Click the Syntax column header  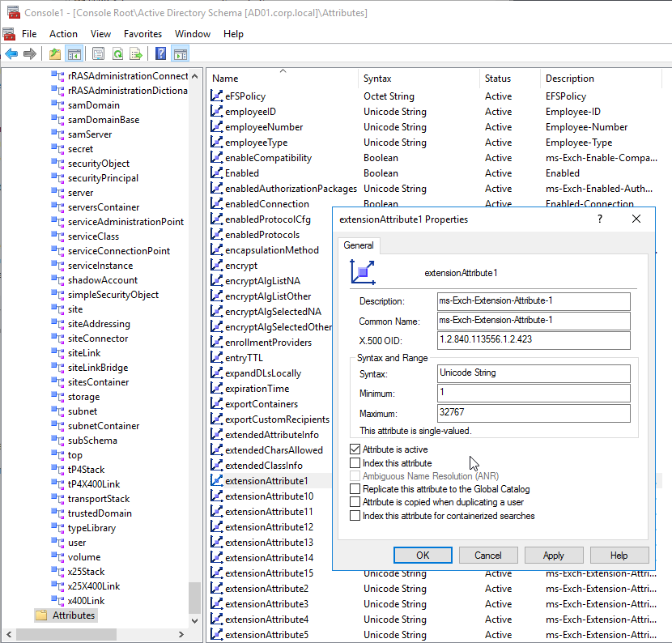click(419, 79)
